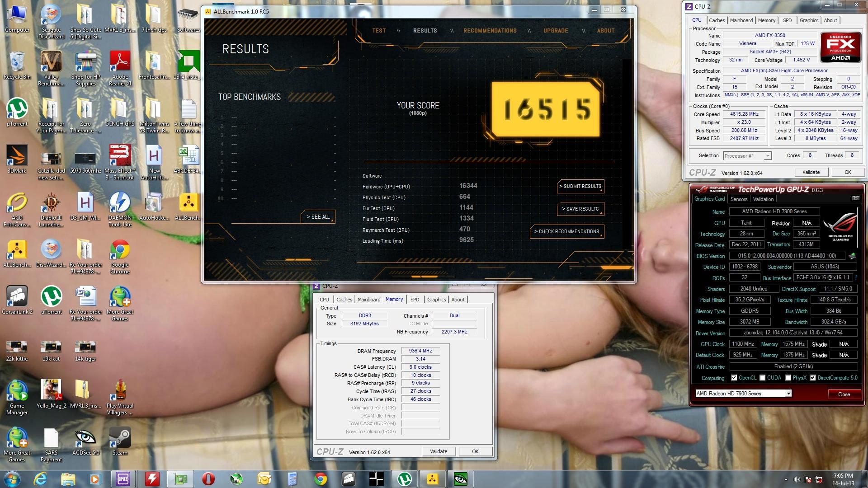The image size is (868, 488).
Task: Select the "16344" Hardware score value
Action: coord(468,186)
